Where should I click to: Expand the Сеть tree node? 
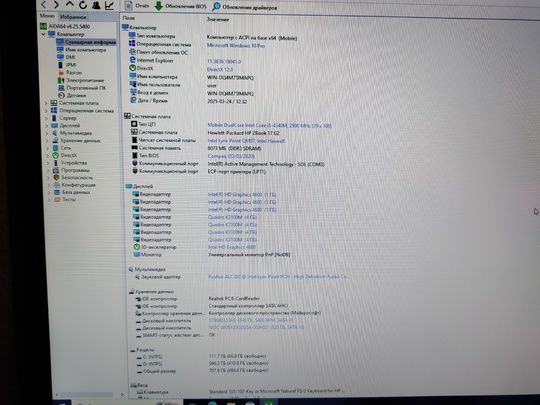[x=48, y=148]
